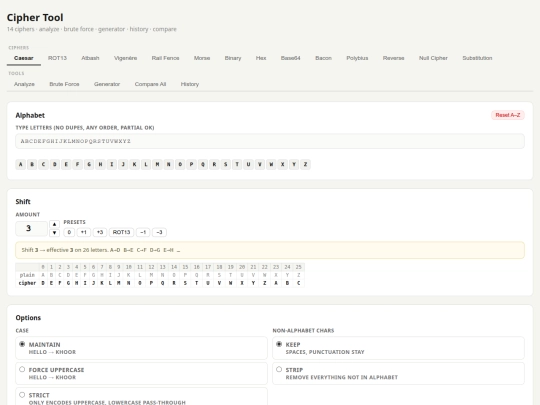
Task: Click cipher row letter C under index 25
Action: coord(299,283)
